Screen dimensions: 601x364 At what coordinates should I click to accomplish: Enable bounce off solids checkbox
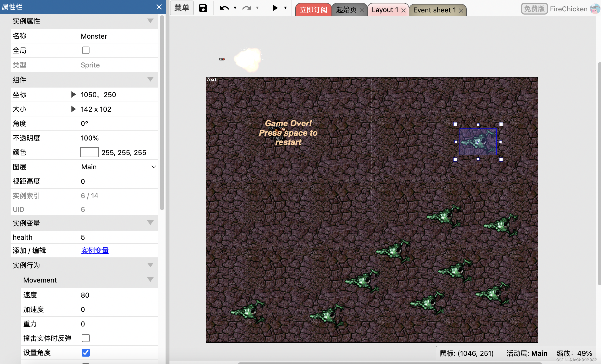86,338
